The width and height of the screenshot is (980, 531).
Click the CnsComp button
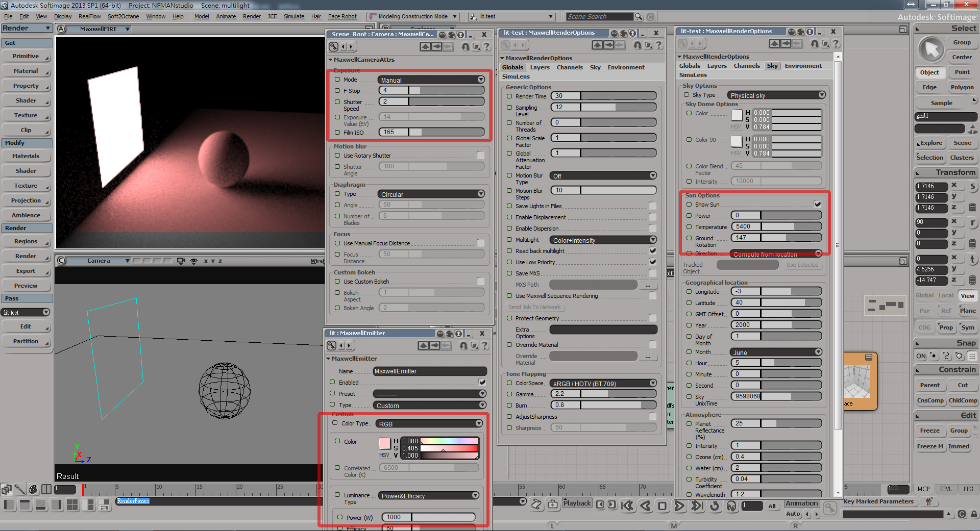pyautogui.click(x=930, y=400)
